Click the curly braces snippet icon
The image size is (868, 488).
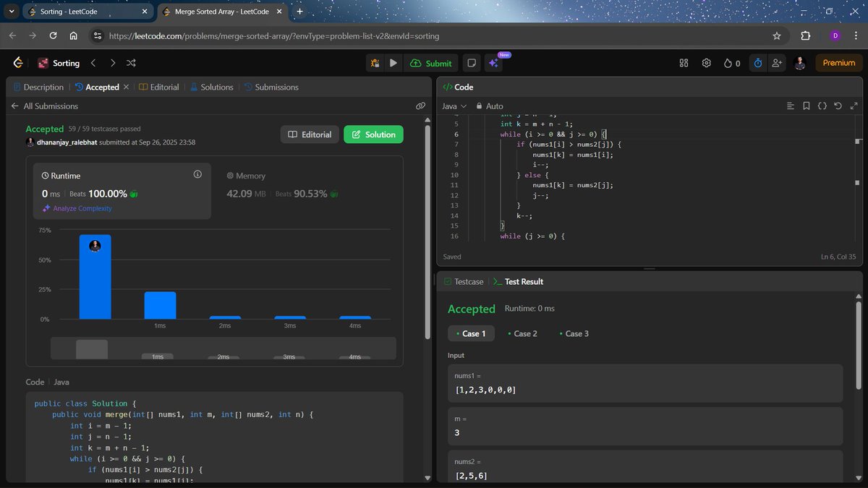click(x=822, y=106)
